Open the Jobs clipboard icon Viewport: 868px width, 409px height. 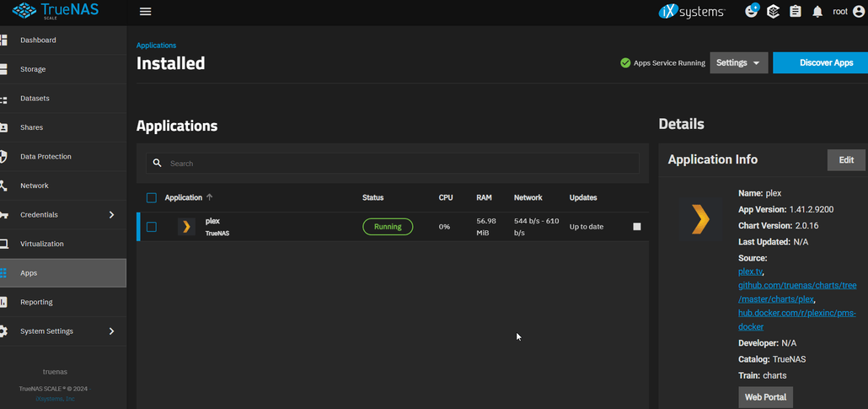coord(796,12)
